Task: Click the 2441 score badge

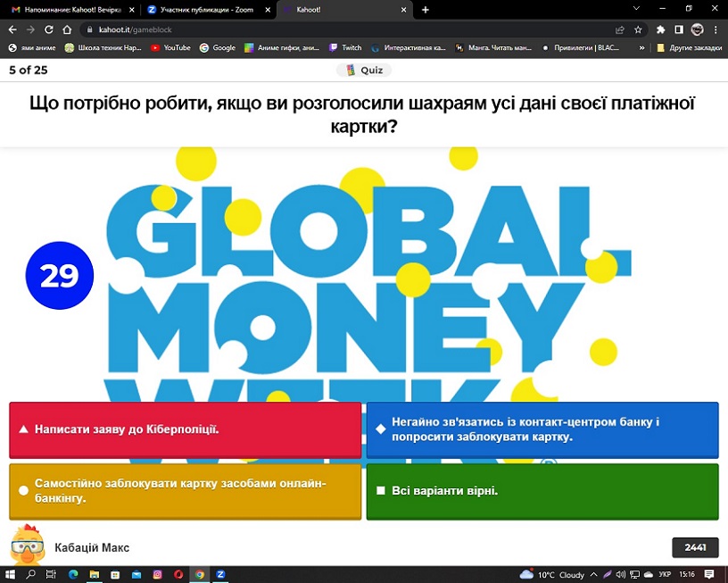Action: [x=695, y=547]
